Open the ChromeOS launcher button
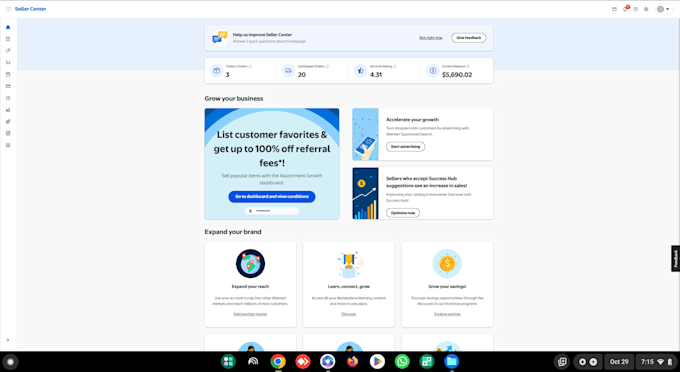This screenshot has height=372, width=680. [10, 362]
